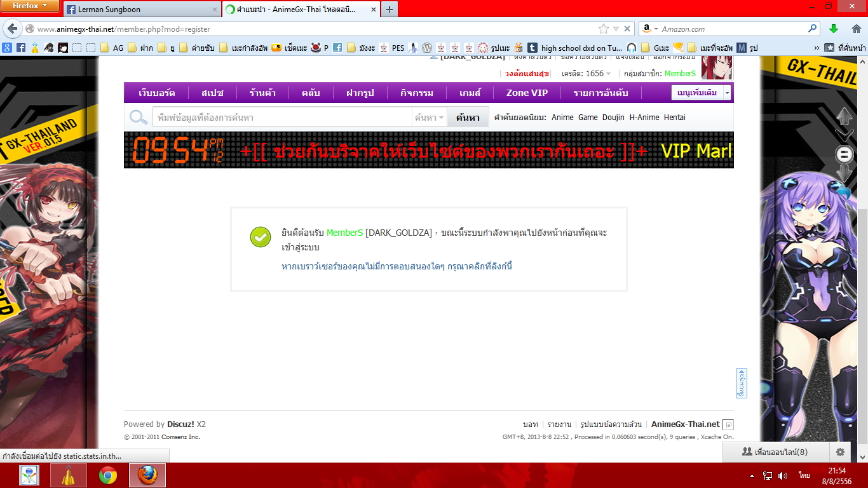Open the WordPress bookmark icon
Screen dimensions: 868x488
tap(427, 48)
